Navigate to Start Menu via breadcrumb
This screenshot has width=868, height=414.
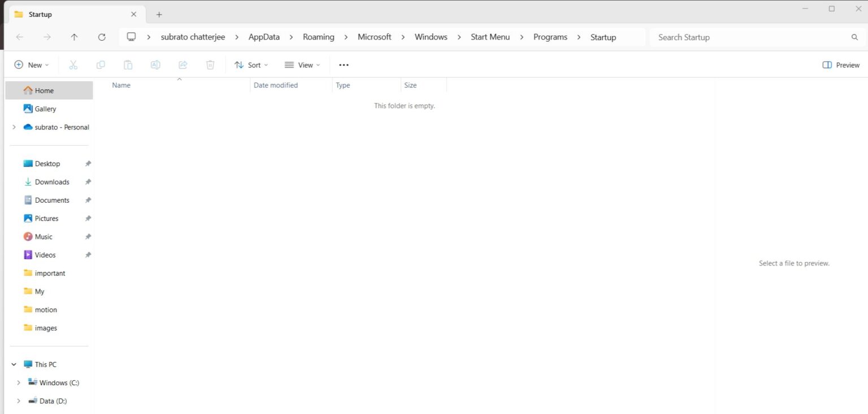pyautogui.click(x=490, y=37)
